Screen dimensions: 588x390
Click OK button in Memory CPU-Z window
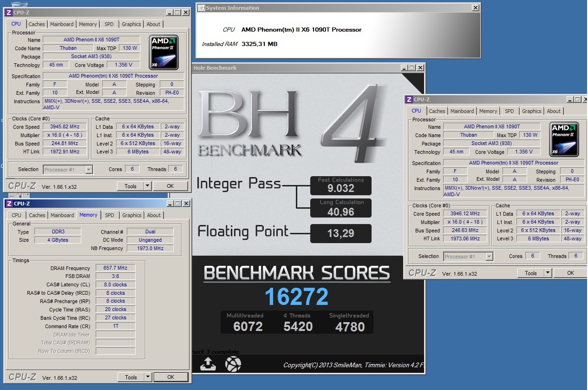point(170,377)
